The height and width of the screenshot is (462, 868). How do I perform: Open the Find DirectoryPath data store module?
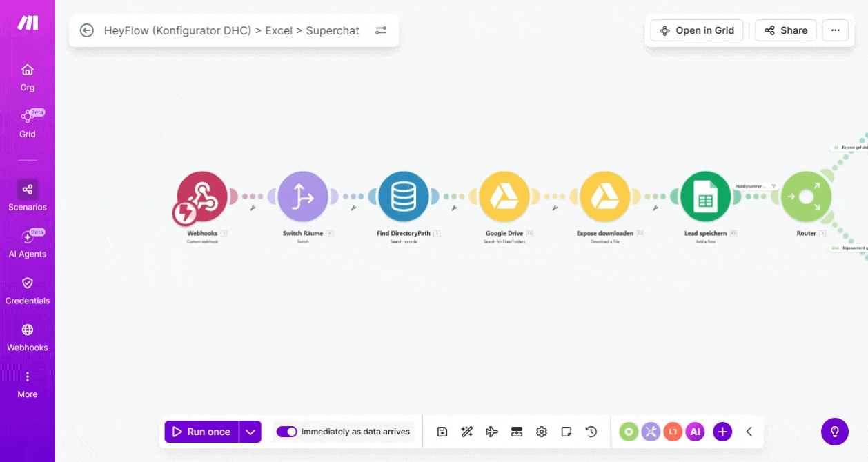pos(404,197)
